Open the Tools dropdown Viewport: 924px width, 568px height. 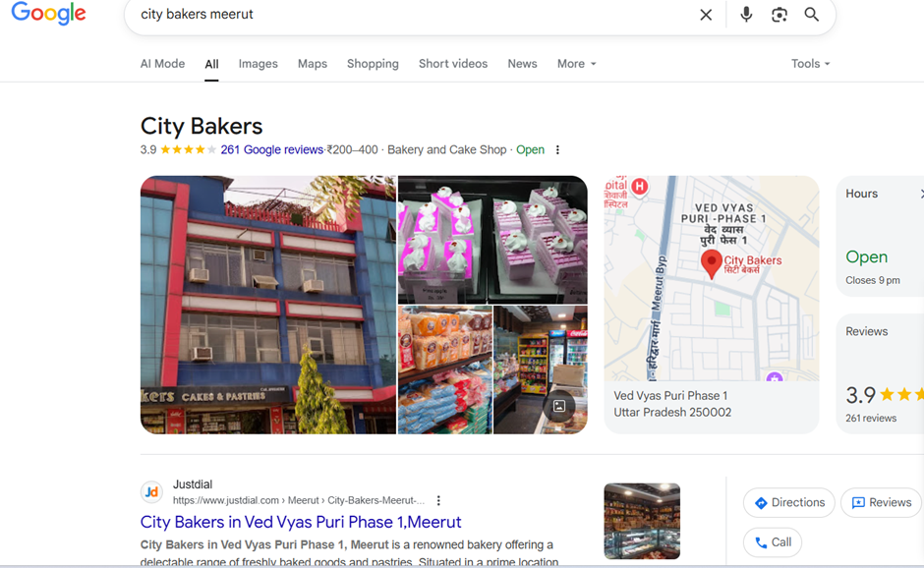coord(810,64)
